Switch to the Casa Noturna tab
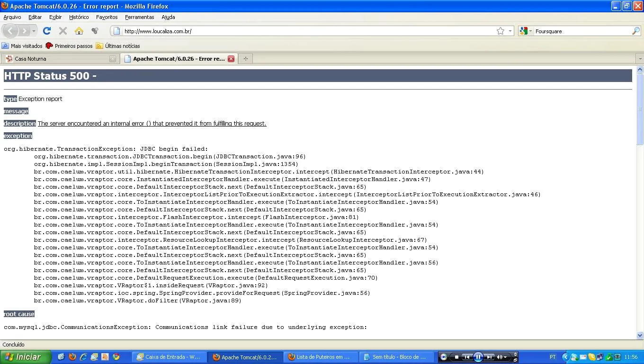644x364 pixels. [x=60, y=59]
